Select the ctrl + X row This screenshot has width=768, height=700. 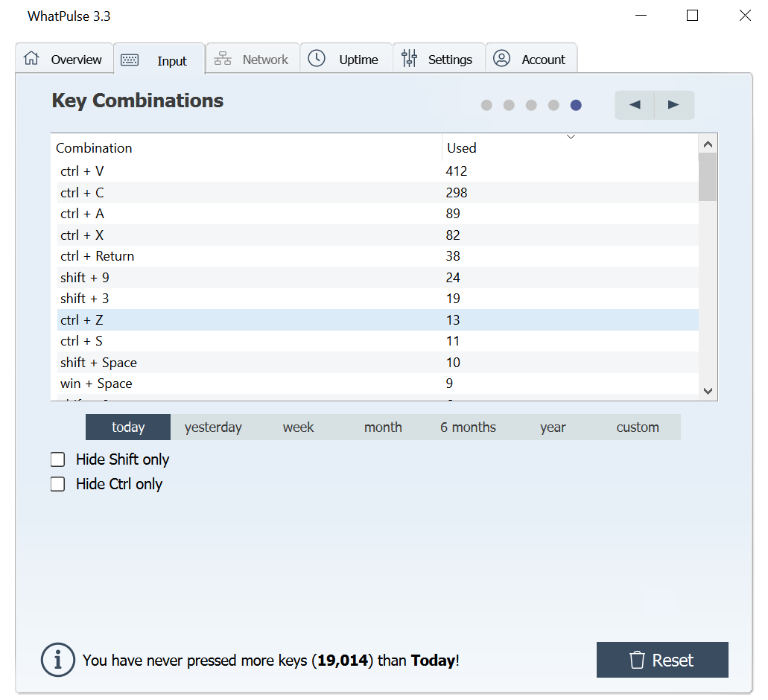(378, 235)
